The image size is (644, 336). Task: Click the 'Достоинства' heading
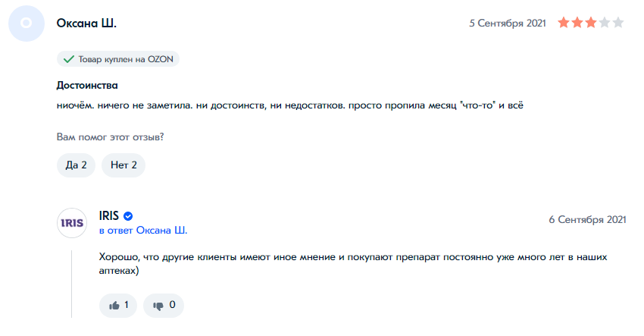pyautogui.click(x=87, y=86)
